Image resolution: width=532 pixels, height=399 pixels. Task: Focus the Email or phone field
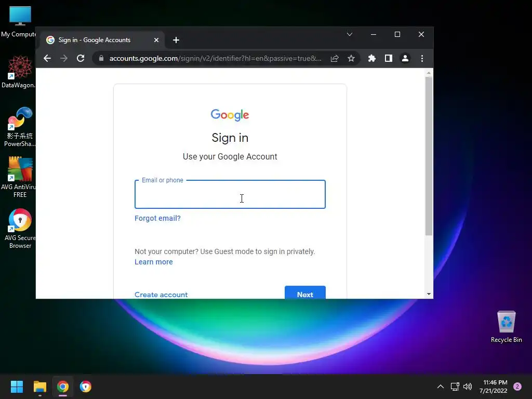pos(230,194)
